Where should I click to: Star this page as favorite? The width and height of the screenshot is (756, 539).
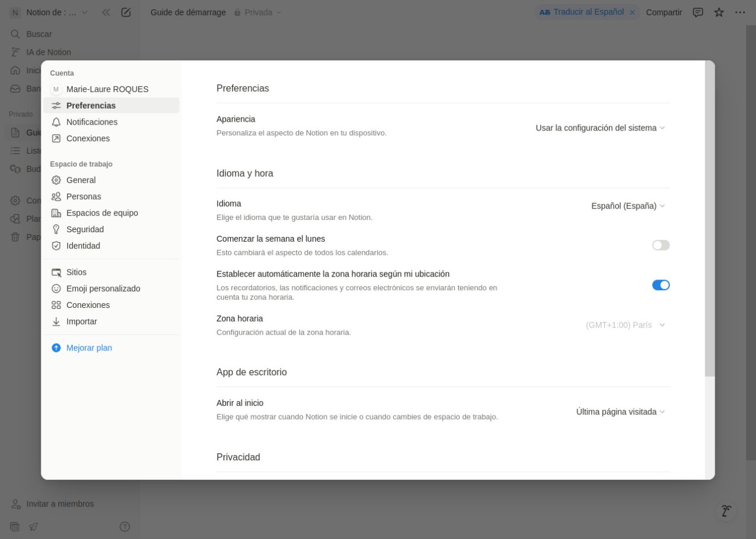click(x=719, y=12)
